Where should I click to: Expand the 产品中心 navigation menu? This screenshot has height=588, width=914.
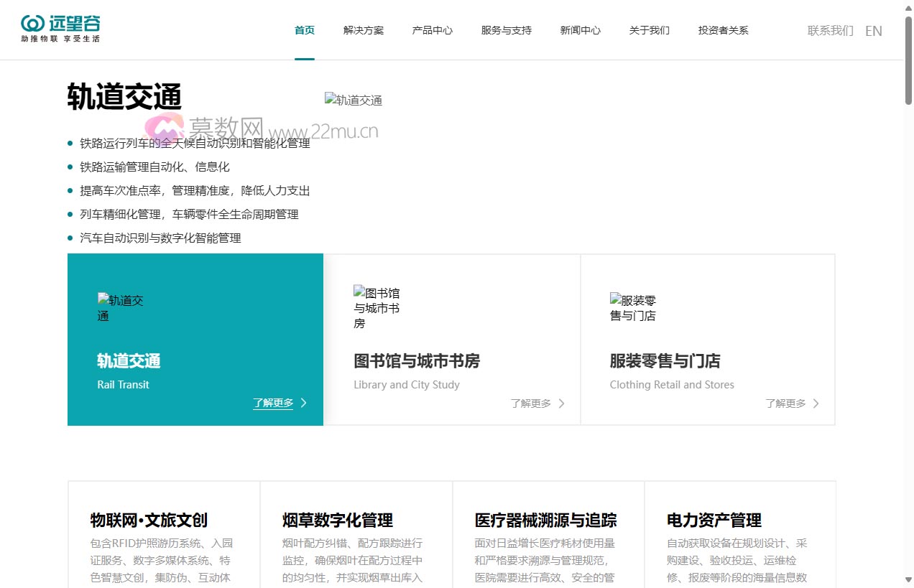tap(432, 30)
